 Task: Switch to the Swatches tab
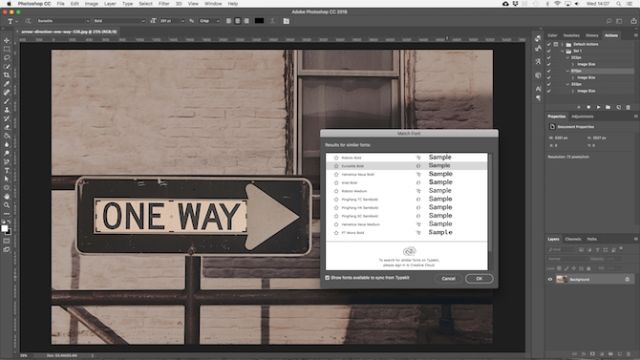pos(571,36)
